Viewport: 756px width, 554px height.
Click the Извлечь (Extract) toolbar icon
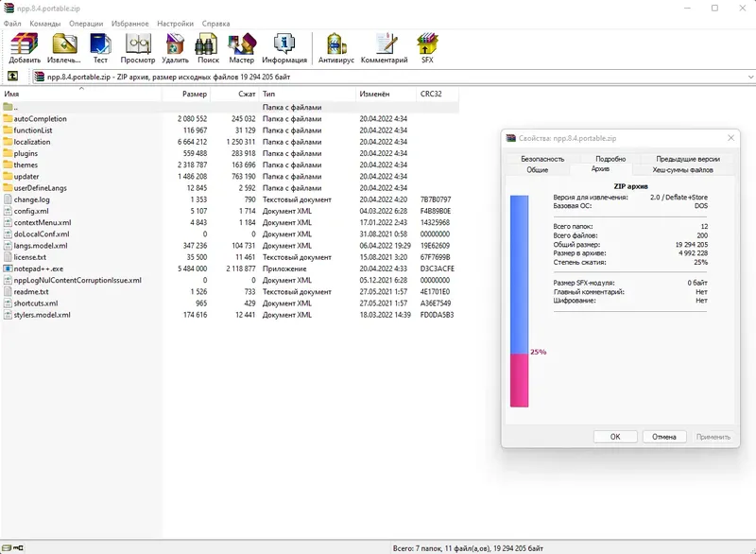[x=64, y=44]
